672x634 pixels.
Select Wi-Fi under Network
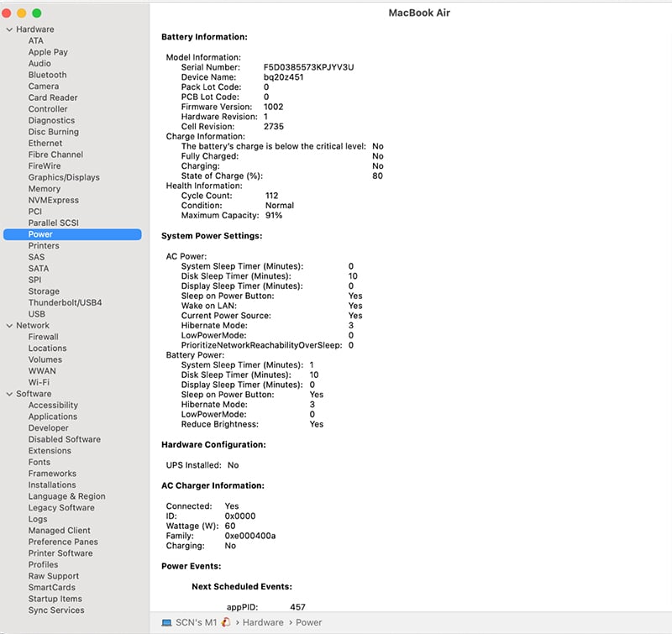(x=39, y=383)
